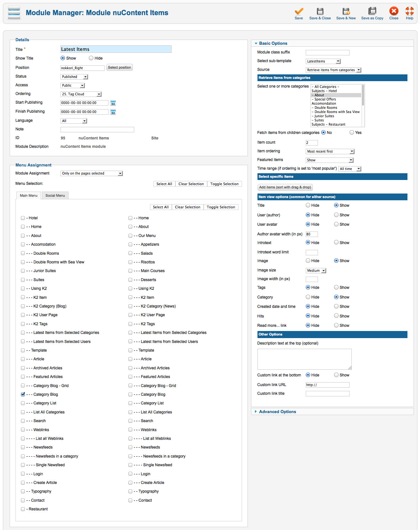Select Yes for fetching children categories

tap(352, 133)
